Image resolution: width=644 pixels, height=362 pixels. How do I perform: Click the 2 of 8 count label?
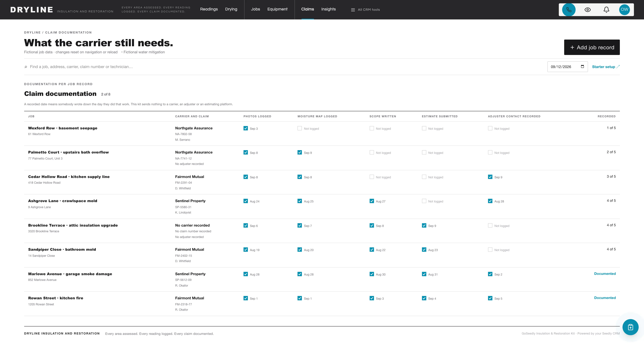[x=105, y=94]
